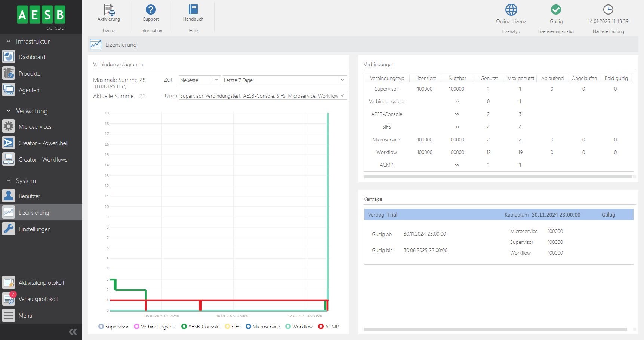Image resolution: width=644 pixels, height=340 pixels.
Task: Open the Handbuch help book icon
Action: tap(193, 10)
